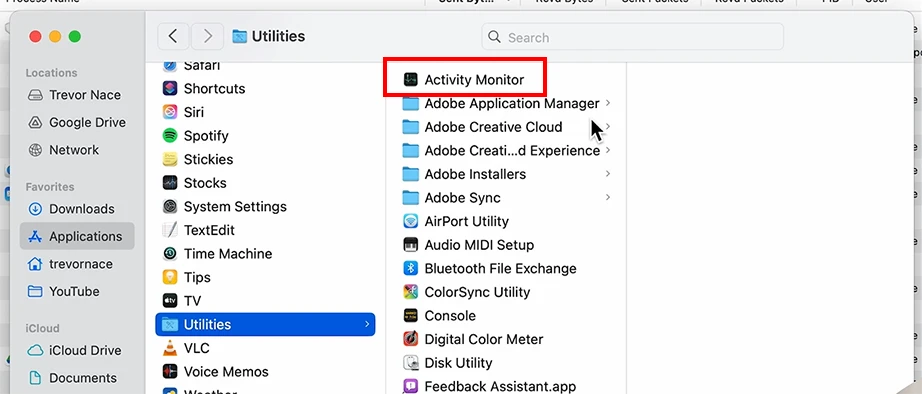
Task: Select the Audio MIDI Setup icon
Action: tap(410, 245)
